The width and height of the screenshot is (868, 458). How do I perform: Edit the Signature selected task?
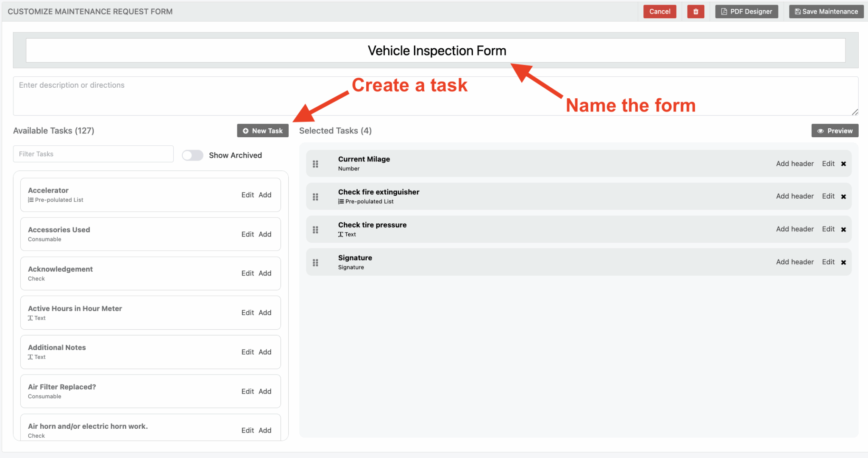pos(828,262)
